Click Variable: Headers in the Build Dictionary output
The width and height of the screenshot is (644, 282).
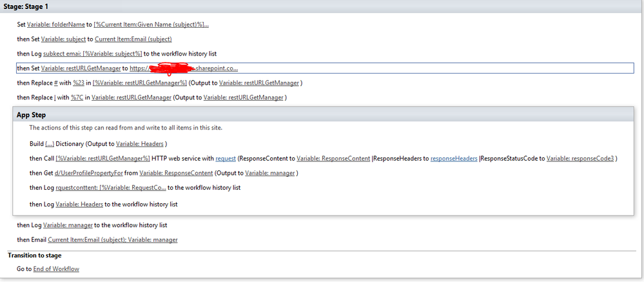(140, 144)
